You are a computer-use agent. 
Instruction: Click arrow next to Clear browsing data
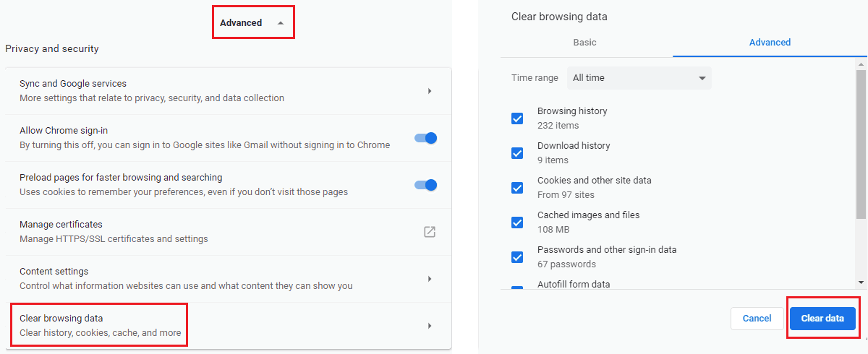[430, 326]
